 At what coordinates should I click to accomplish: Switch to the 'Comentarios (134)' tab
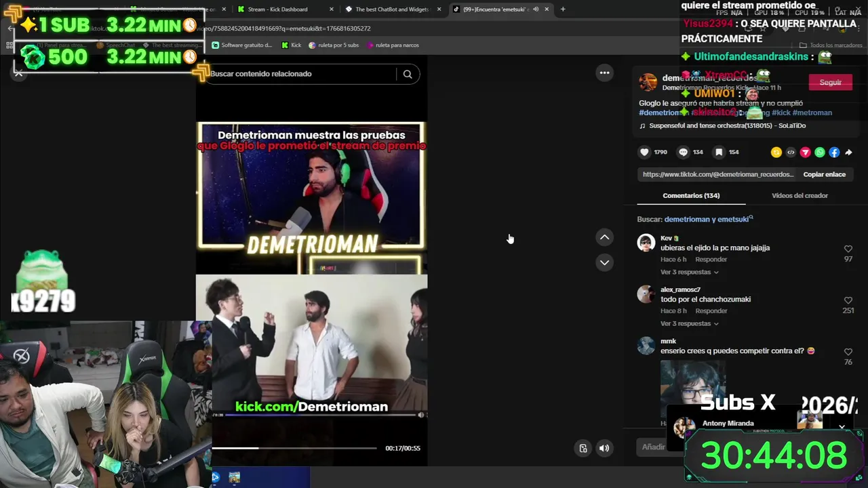[x=691, y=196]
